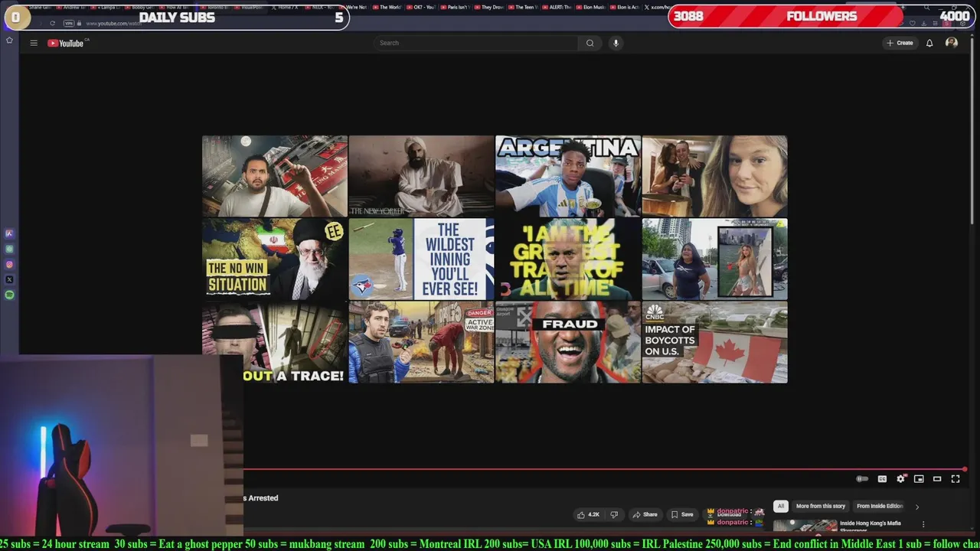Select From Inside Edition chip
This screenshot has height=551, width=980.
[x=880, y=506]
